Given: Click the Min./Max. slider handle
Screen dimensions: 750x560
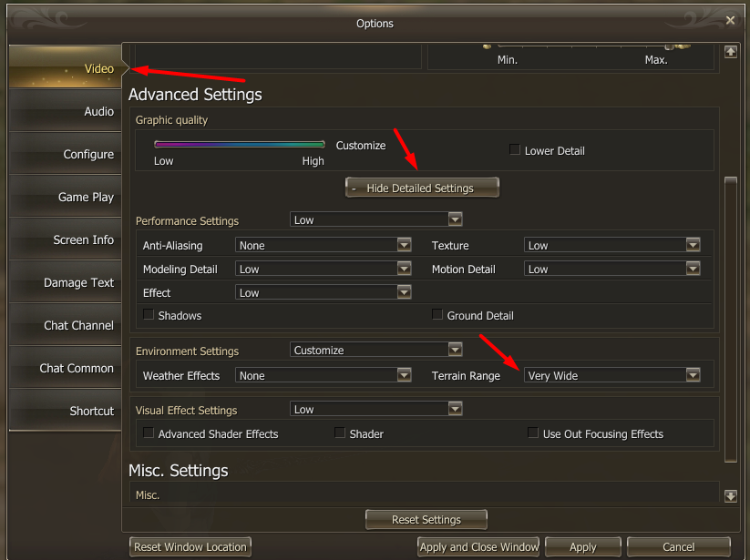Looking at the screenshot, I should [x=669, y=46].
